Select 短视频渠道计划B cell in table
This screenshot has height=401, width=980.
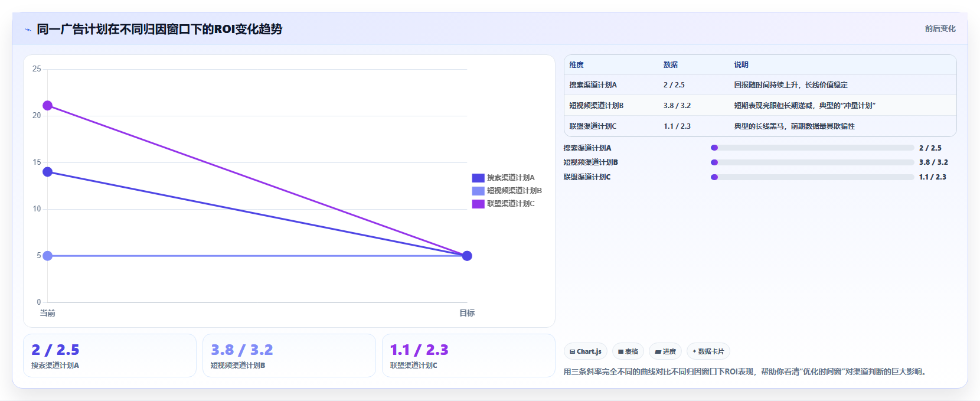click(x=596, y=106)
